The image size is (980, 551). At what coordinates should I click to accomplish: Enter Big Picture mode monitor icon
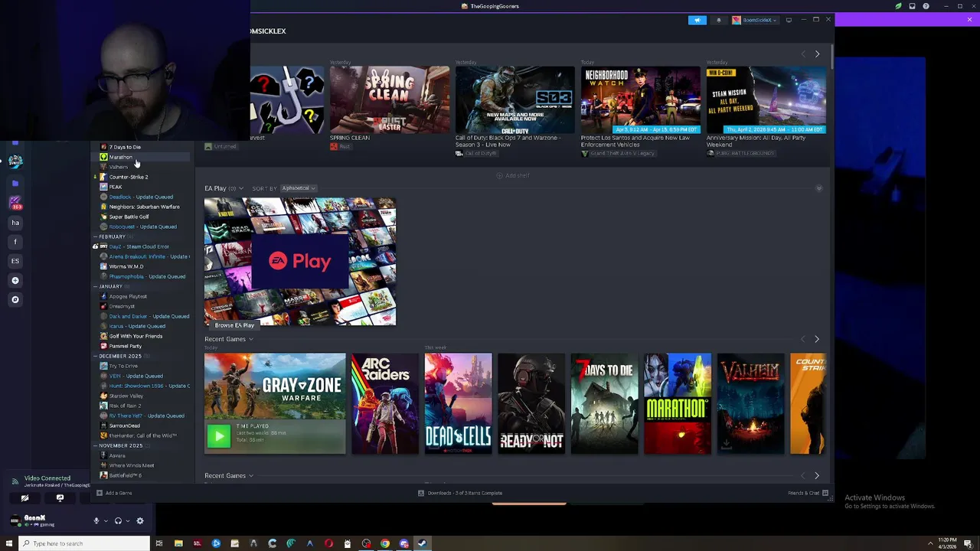789,20
